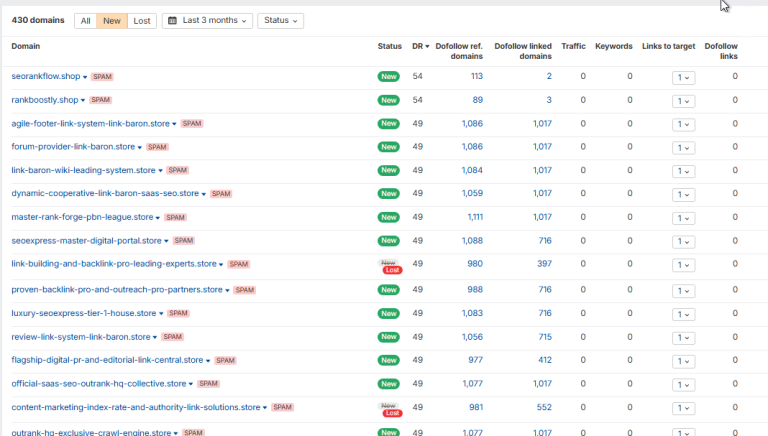
Task: Select the New filter tab
Action: pos(112,21)
